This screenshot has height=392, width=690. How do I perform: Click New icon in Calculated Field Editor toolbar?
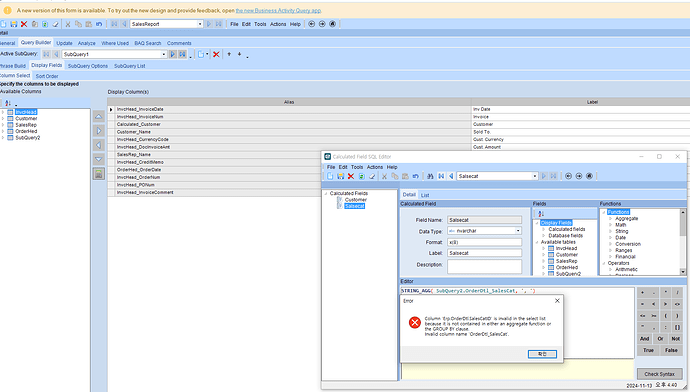[x=330, y=176]
